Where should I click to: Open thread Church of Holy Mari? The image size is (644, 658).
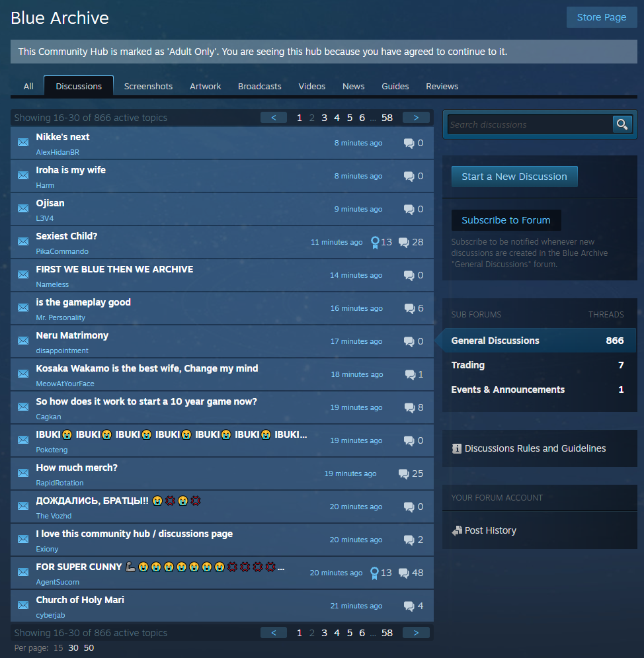80,600
